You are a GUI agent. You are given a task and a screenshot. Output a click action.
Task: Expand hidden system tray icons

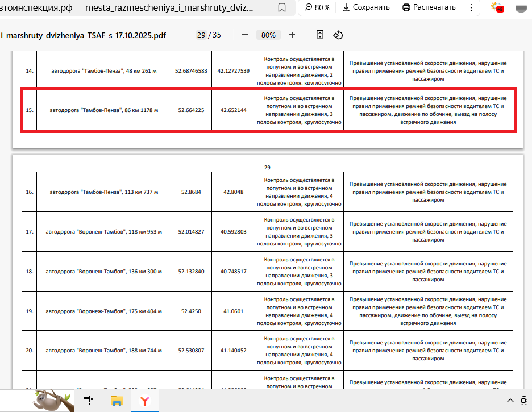[x=510, y=401]
